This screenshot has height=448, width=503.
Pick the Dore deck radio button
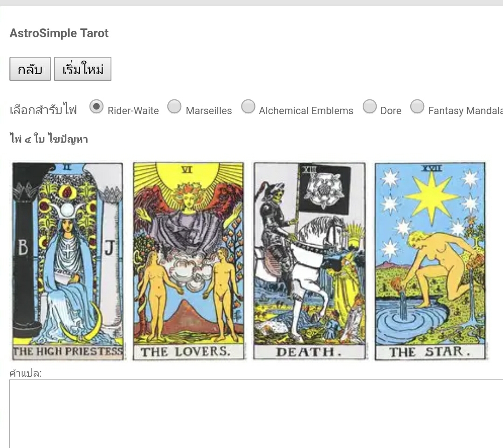pos(370,106)
